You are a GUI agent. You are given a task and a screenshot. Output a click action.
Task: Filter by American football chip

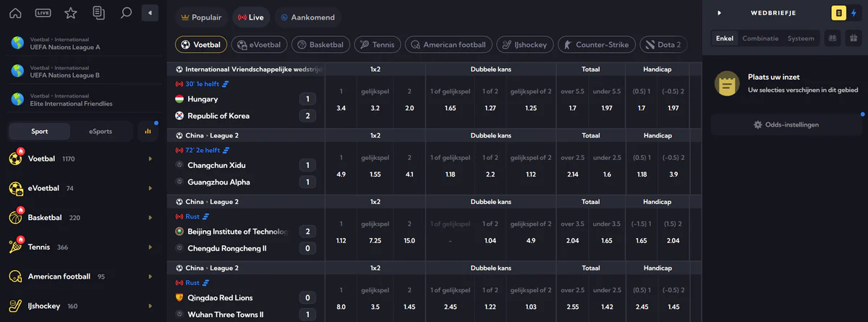(448, 45)
